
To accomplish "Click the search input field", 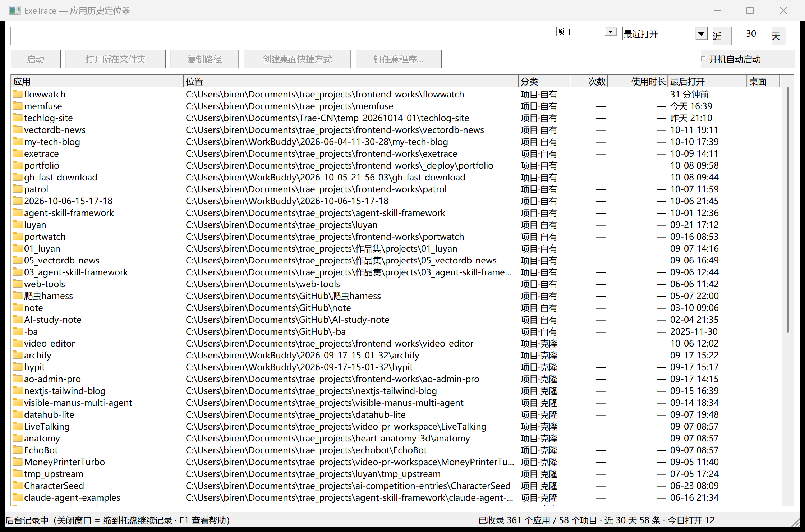I will pos(281,36).
